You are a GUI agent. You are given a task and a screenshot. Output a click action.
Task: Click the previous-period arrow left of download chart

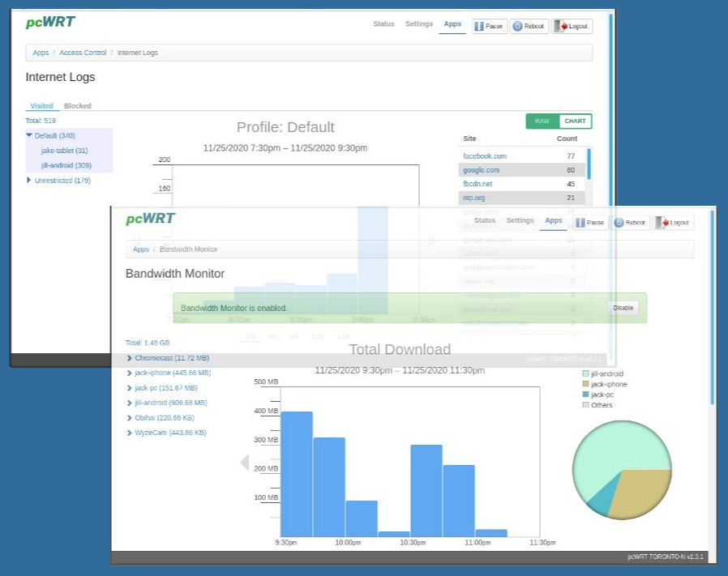click(x=244, y=462)
